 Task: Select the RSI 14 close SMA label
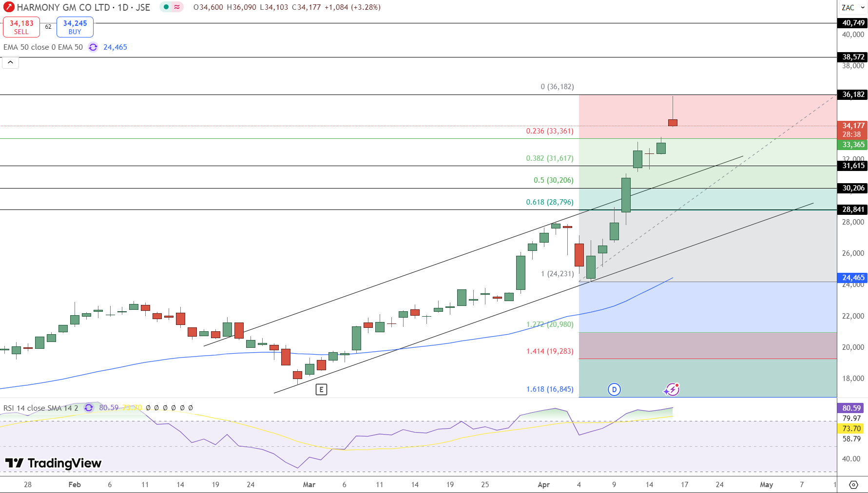pos(40,408)
